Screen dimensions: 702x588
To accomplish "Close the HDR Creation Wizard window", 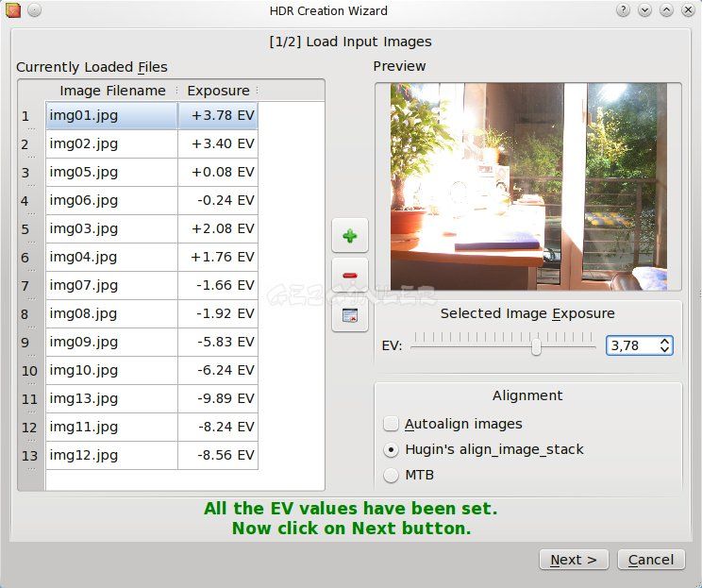I will point(688,9).
